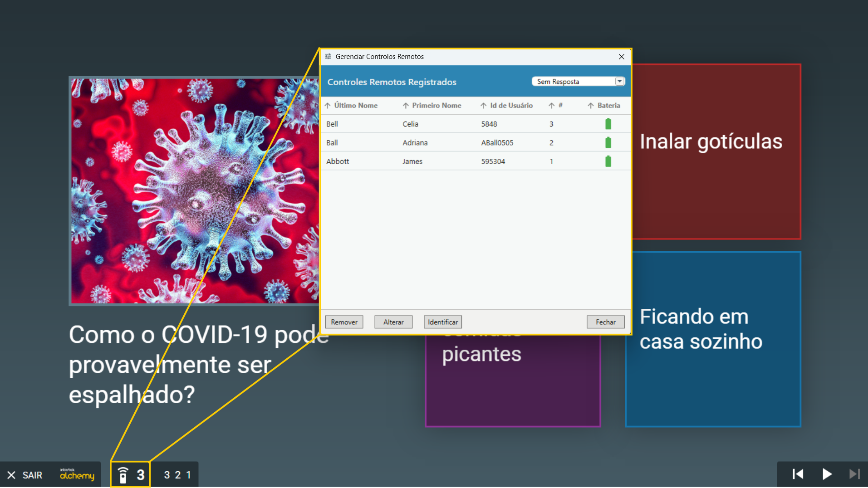The image size is (868, 488).
Task: Sort by Id de Usuário column
Action: coord(511,106)
